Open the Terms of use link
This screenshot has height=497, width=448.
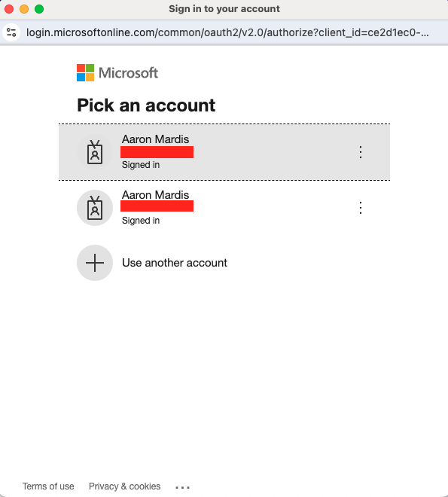pyautogui.click(x=48, y=486)
